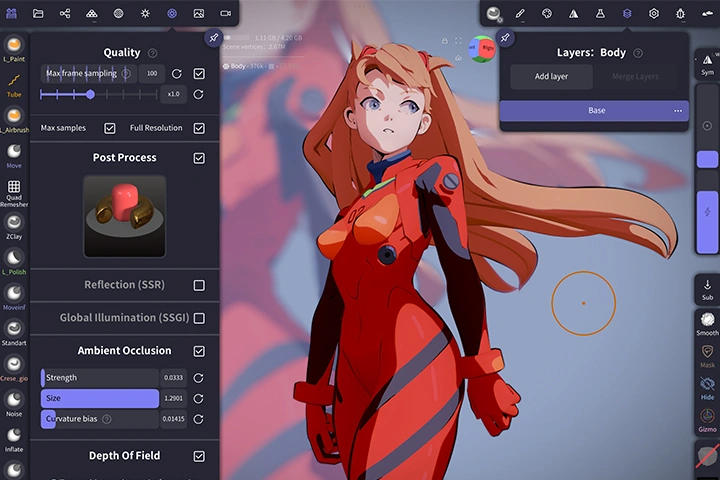Activate the Sub tool button
Screen dimensions: 720x480
(x=707, y=289)
